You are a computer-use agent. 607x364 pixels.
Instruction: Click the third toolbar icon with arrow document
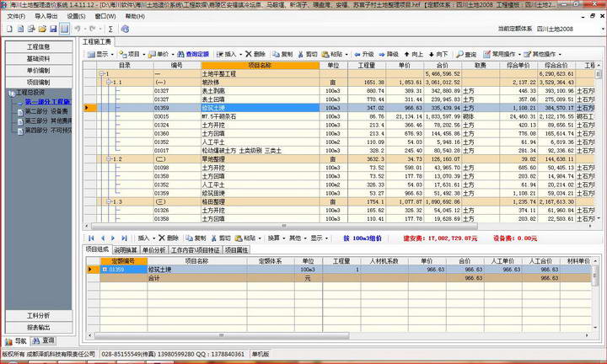[31, 29]
